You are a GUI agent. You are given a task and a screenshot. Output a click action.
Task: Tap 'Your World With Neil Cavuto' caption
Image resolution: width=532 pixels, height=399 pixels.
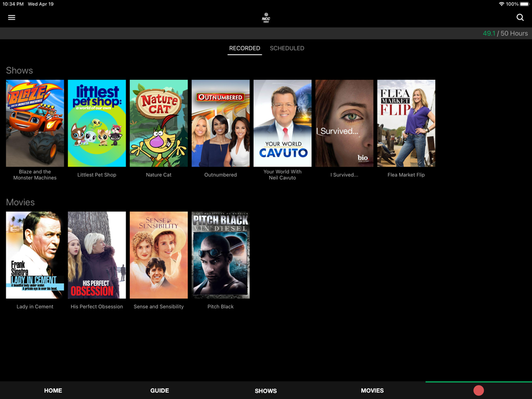(x=282, y=174)
